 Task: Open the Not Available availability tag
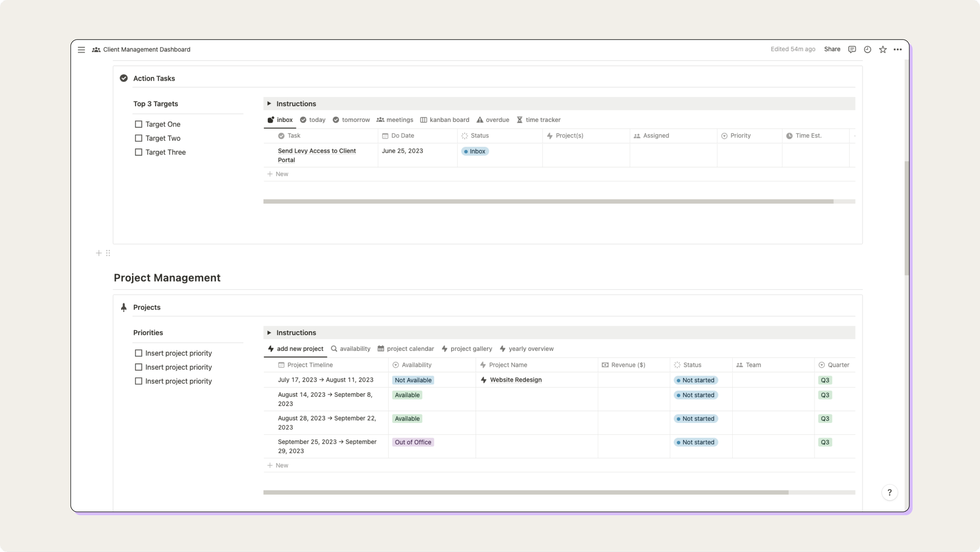(x=413, y=380)
